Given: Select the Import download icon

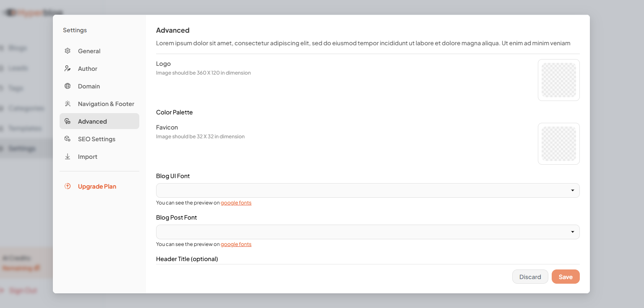Looking at the screenshot, I should point(68,156).
